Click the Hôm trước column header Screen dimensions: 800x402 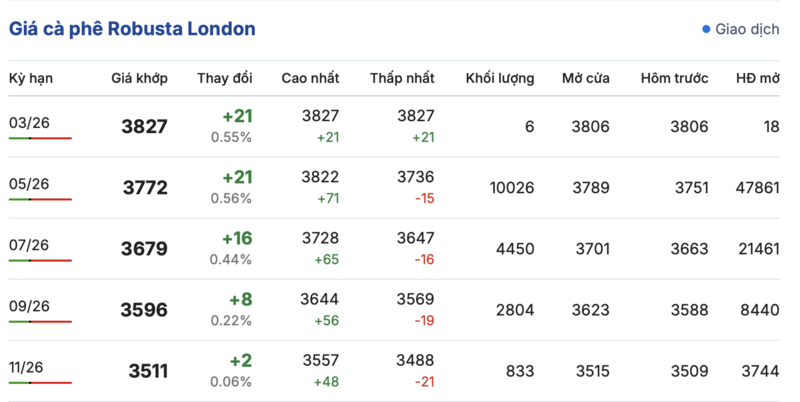(x=675, y=78)
